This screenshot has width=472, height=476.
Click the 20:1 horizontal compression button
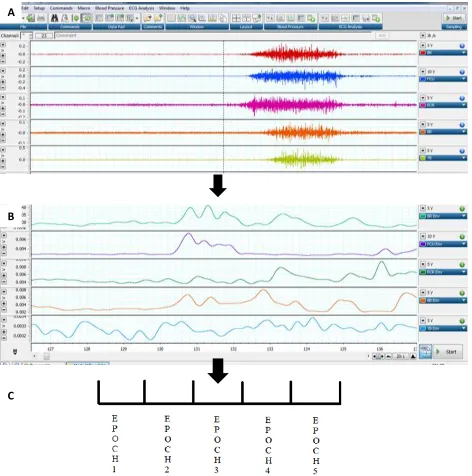[x=400, y=357]
